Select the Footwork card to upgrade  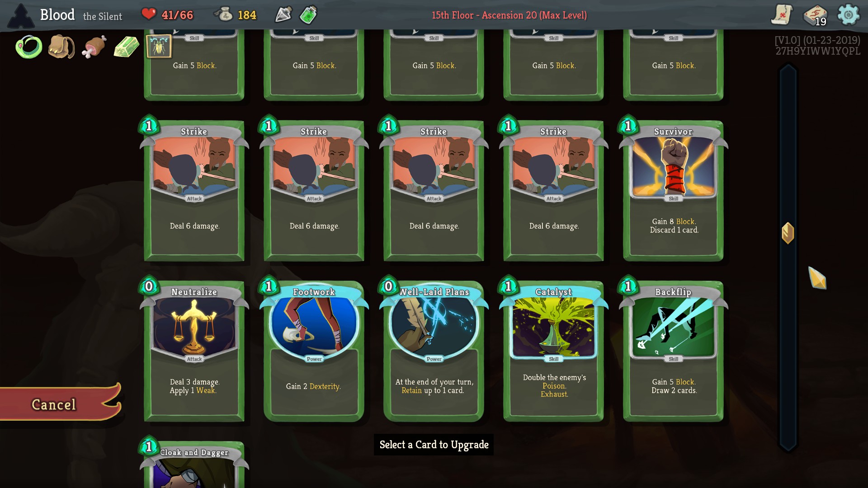[x=314, y=351]
